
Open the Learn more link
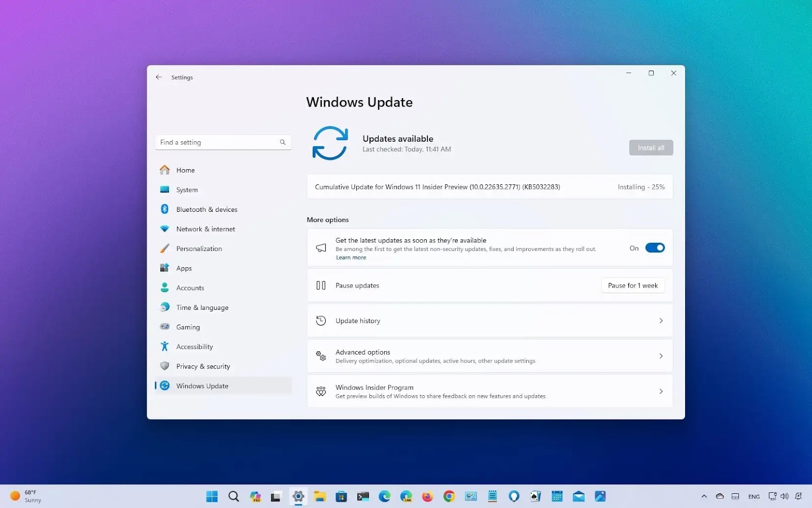(x=351, y=258)
